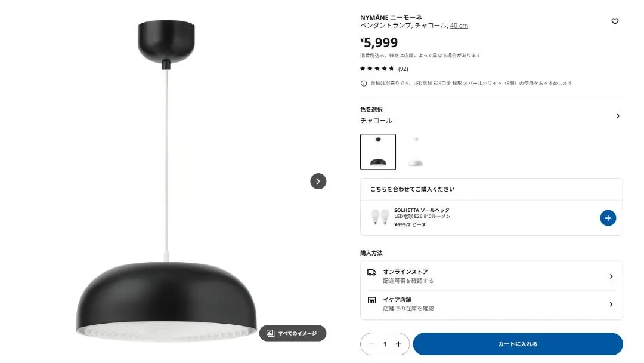Viewport: 644px width, 363px height.
Task: Open the 40 cm size link
Action: pos(459,26)
